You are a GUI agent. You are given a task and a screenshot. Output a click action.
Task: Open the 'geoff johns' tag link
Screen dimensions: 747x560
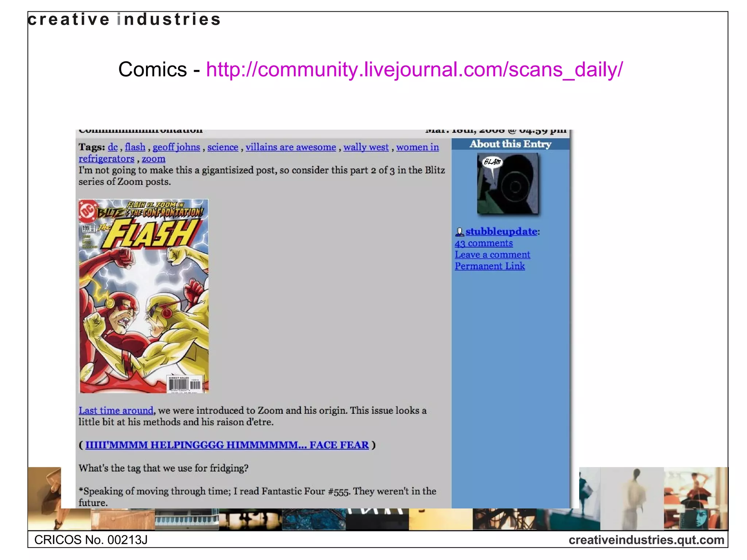click(176, 147)
